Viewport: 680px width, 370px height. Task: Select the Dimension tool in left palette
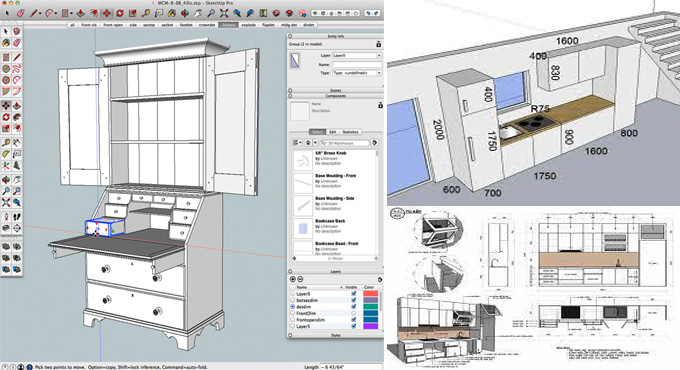pos(16,142)
